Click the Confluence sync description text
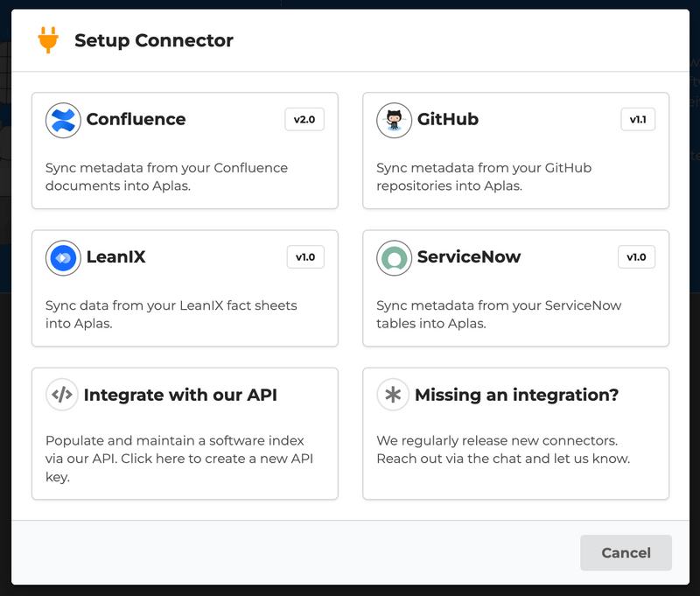700x596 pixels. 166,177
